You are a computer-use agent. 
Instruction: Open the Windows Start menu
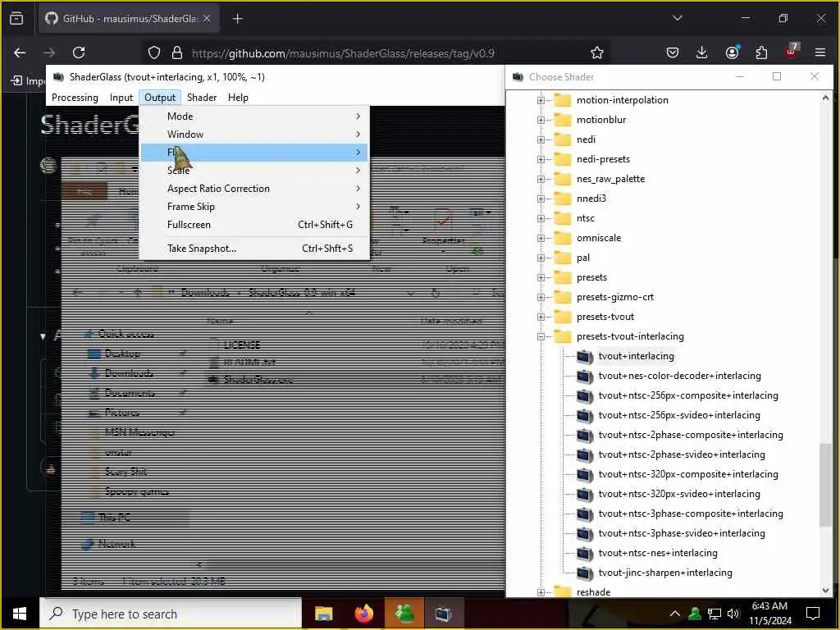(20, 614)
